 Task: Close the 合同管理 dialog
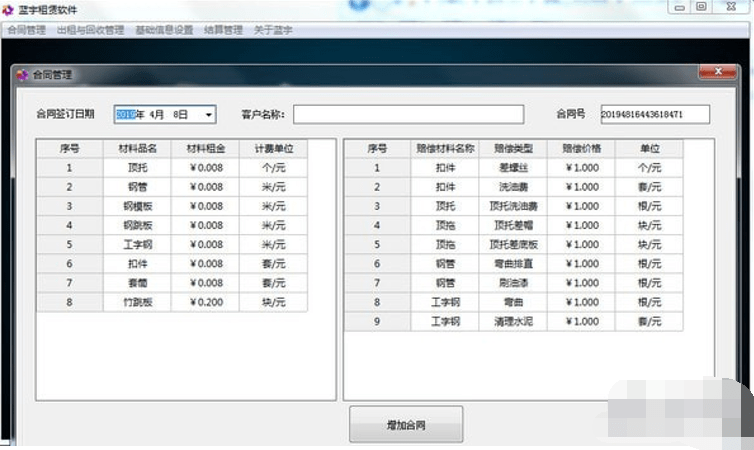point(717,72)
